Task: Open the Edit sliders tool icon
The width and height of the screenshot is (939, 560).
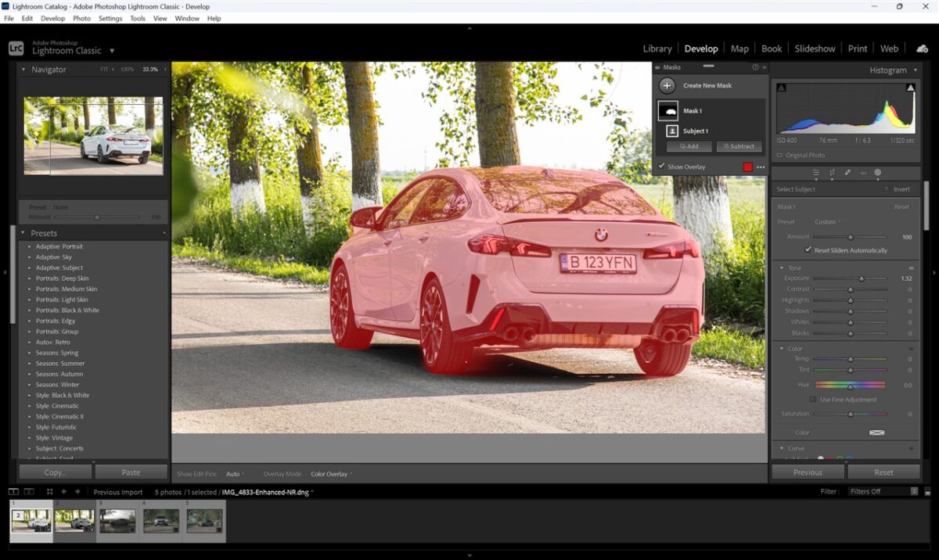Action: [816, 172]
